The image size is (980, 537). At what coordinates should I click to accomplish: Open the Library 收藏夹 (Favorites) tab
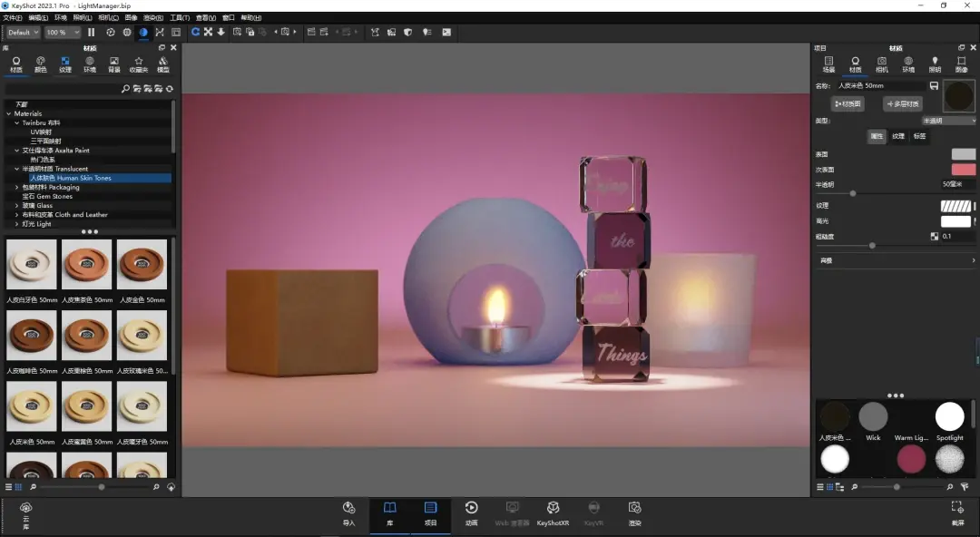pos(139,63)
